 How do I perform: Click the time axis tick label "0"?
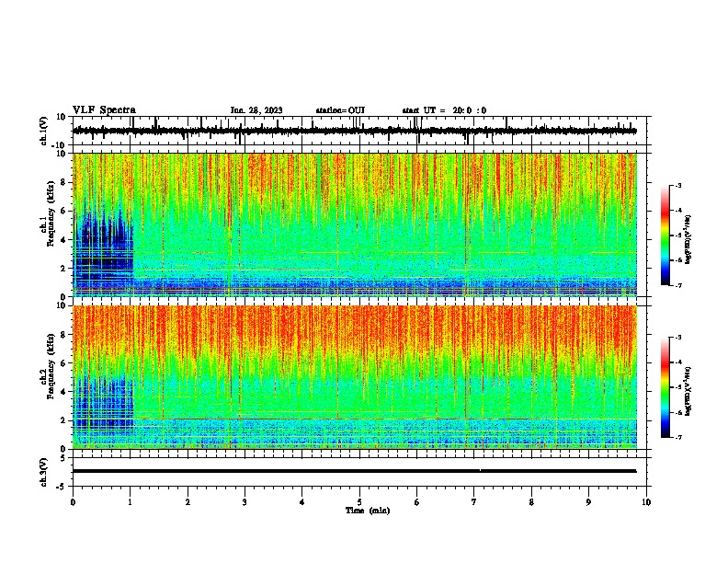(73, 502)
